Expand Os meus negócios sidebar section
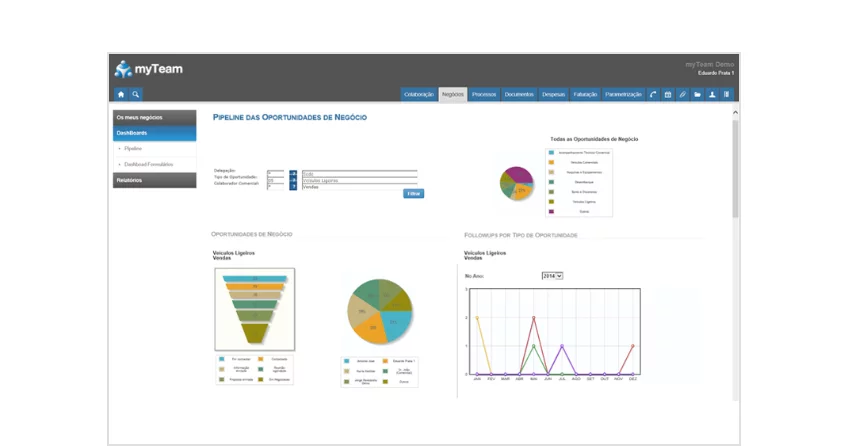This screenshot has height=446, width=848. tap(154, 117)
